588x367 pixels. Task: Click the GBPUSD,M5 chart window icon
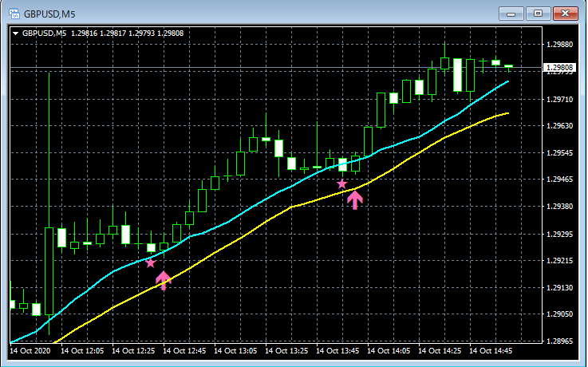coord(14,14)
